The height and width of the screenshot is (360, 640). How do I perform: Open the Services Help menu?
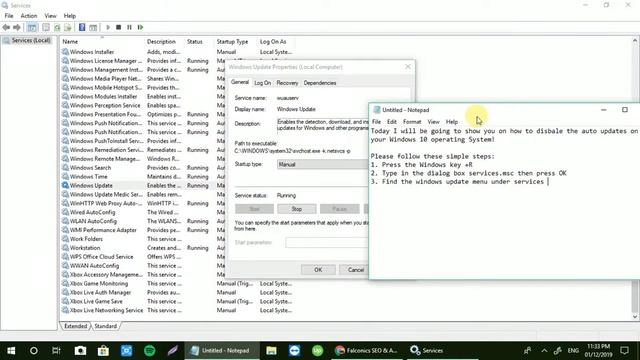[70, 16]
